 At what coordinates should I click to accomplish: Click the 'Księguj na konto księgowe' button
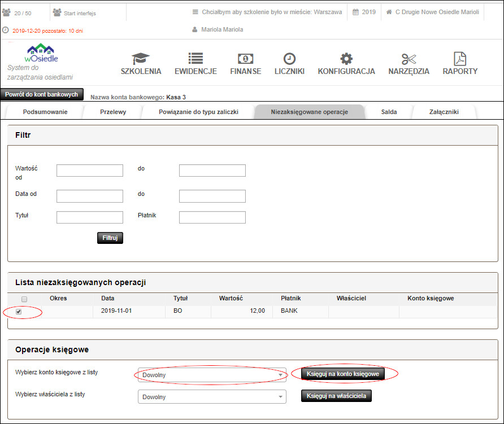(344, 374)
